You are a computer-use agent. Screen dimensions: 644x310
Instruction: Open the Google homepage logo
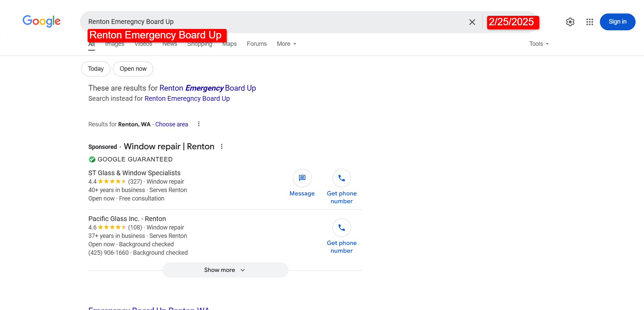(41, 21)
